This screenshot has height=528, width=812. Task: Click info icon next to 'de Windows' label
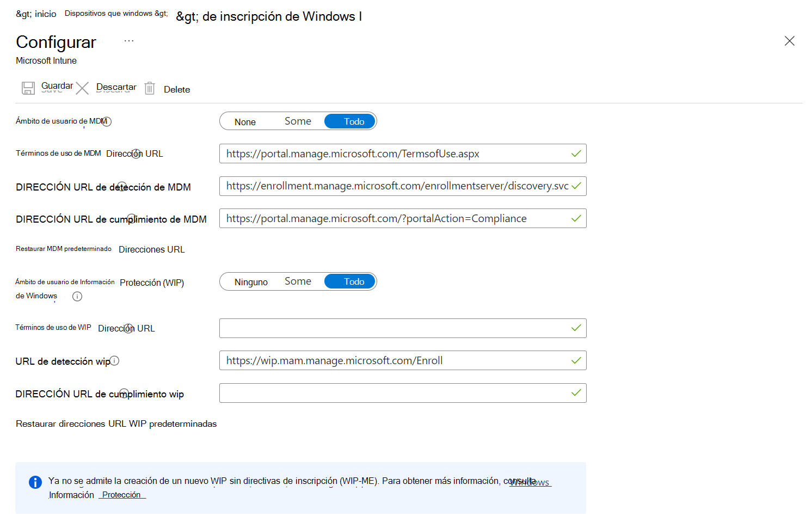tap(77, 297)
